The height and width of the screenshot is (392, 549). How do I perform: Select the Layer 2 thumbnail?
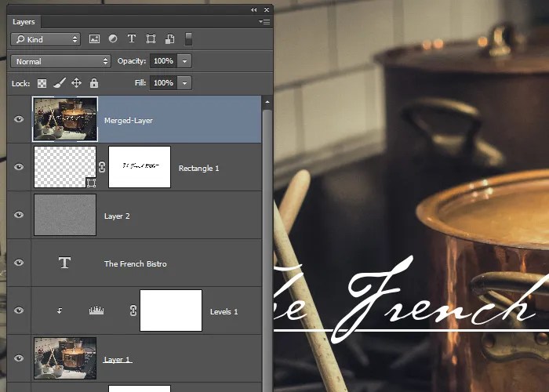click(x=65, y=215)
